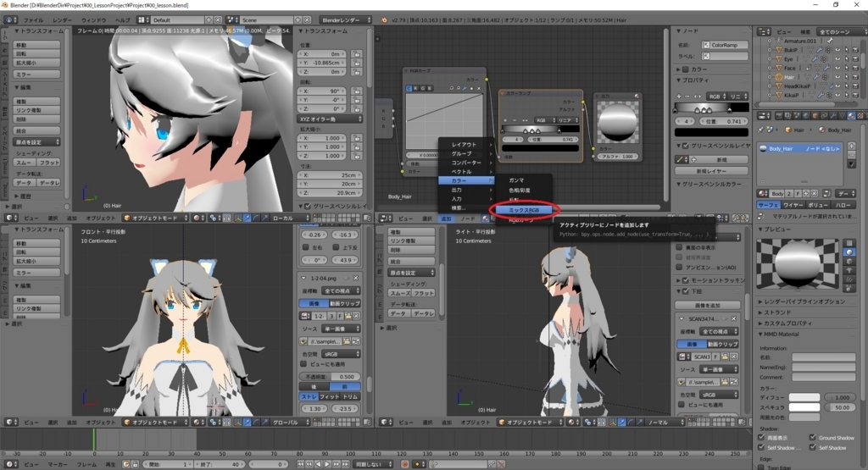Collapse the プロパティ section in node panel
This screenshot has height=470, width=868.
(x=679, y=80)
